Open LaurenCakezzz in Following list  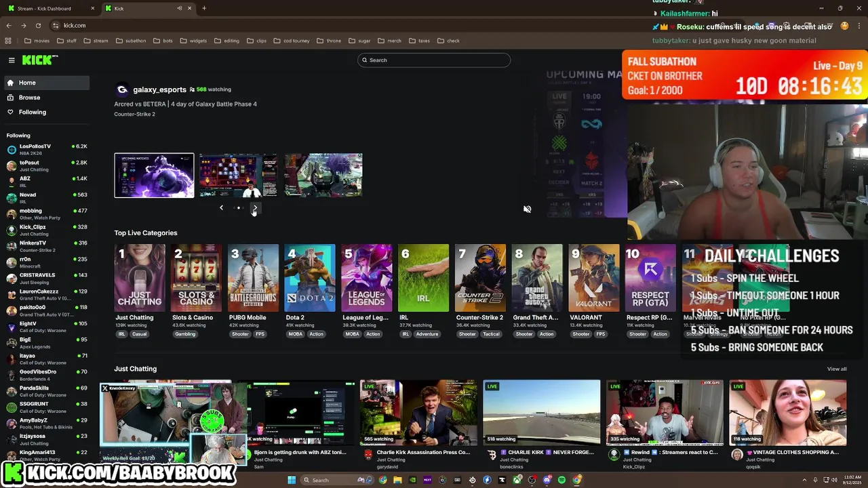pos(46,294)
